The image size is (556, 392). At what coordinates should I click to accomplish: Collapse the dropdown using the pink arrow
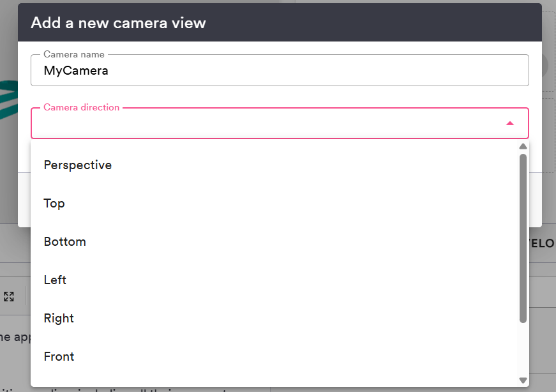pos(509,123)
